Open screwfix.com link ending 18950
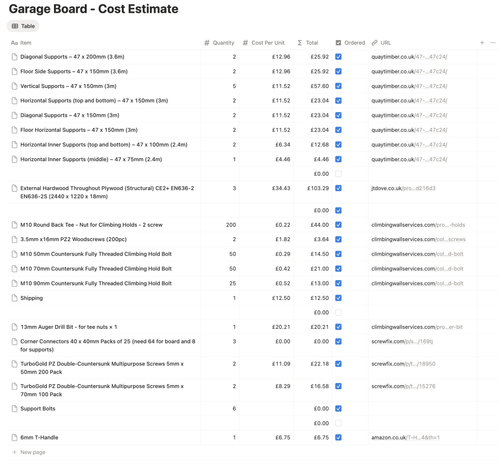 (403, 364)
